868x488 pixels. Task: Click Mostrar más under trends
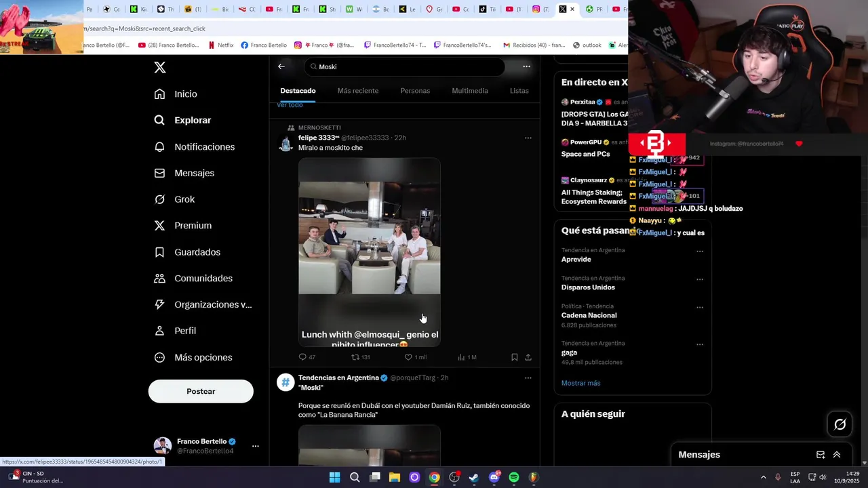[x=580, y=383]
